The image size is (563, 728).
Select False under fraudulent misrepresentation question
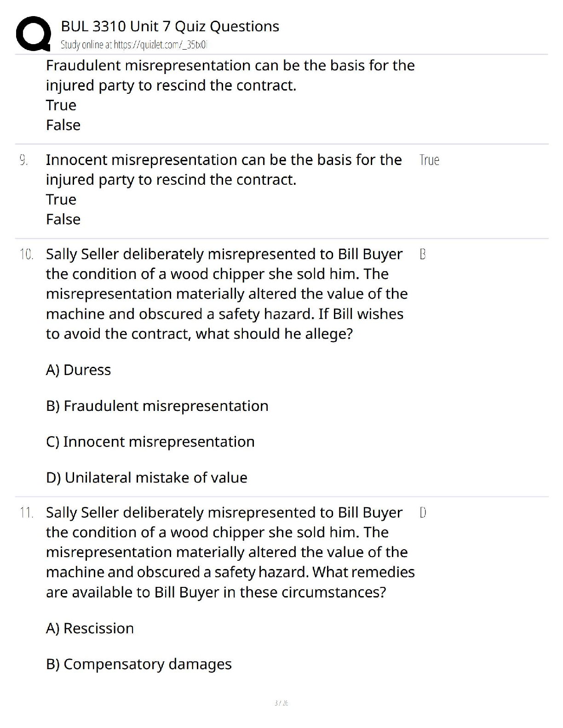pos(63,125)
